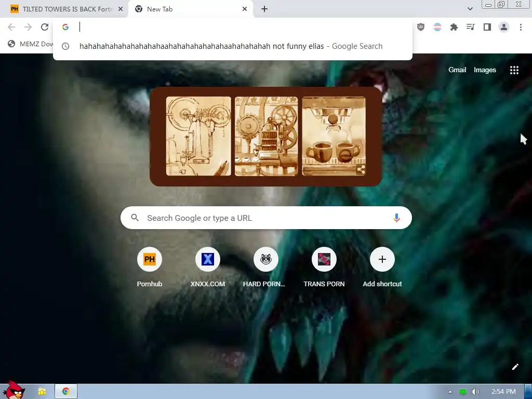Open the volume speaker icon
The height and width of the screenshot is (399, 532).
pyautogui.click(x=475, y=392)
